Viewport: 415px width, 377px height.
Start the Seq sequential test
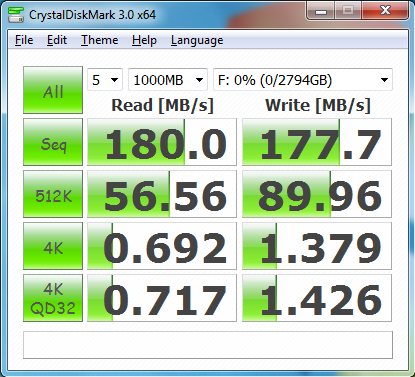pyautogui.click(x=53, y=142)
